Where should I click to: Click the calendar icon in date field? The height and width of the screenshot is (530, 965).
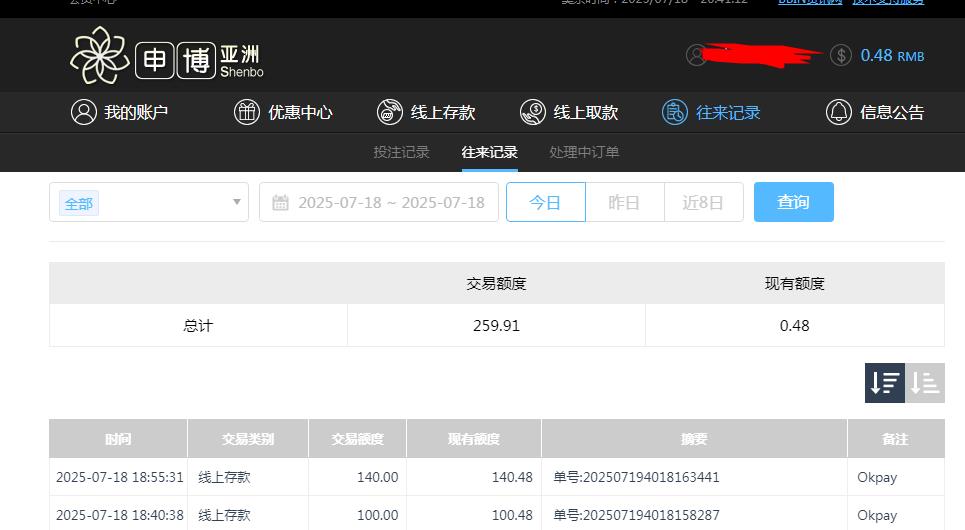tap(280, 203)
